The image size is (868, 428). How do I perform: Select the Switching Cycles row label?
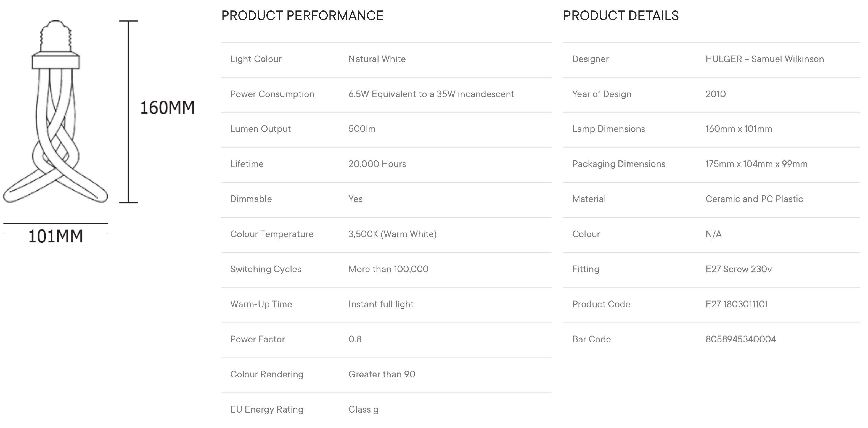[266, 269]
